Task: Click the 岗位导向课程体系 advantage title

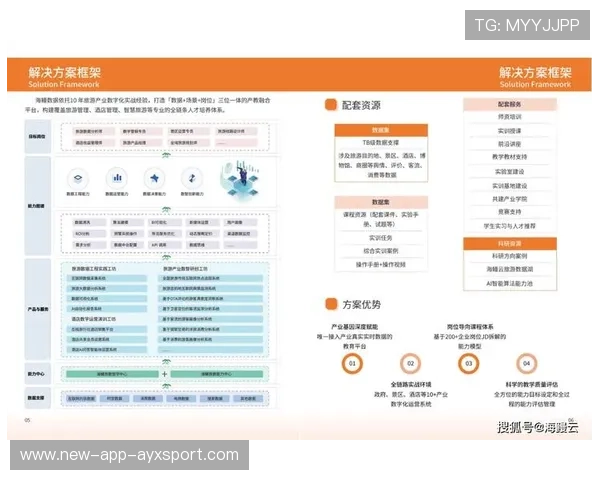Action: click(x=470, y=327)
